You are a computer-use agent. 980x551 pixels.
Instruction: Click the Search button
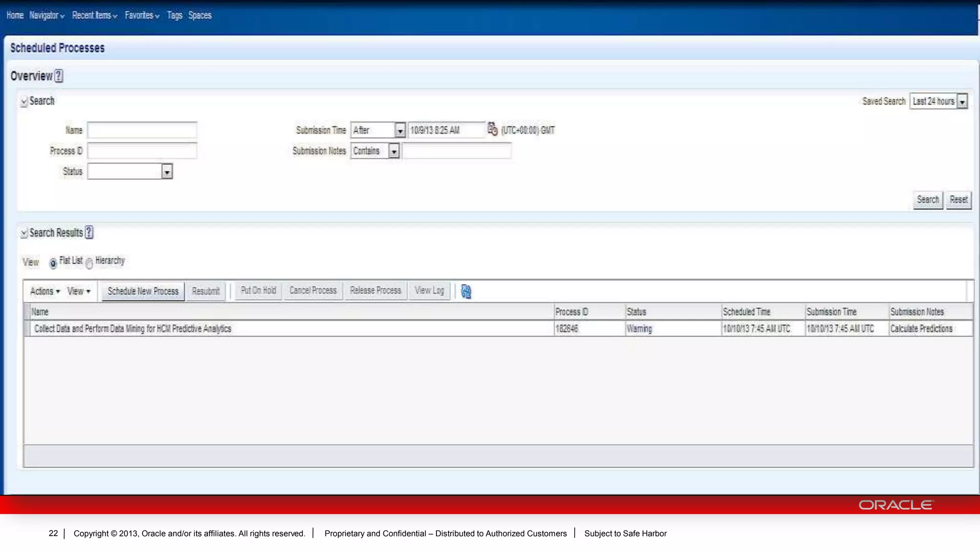928,200
